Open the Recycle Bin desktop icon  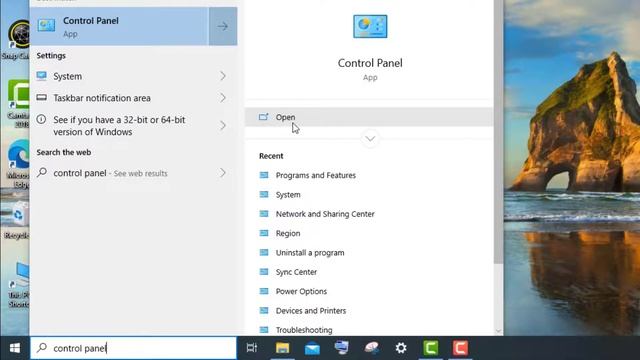[x=16, y=220]
